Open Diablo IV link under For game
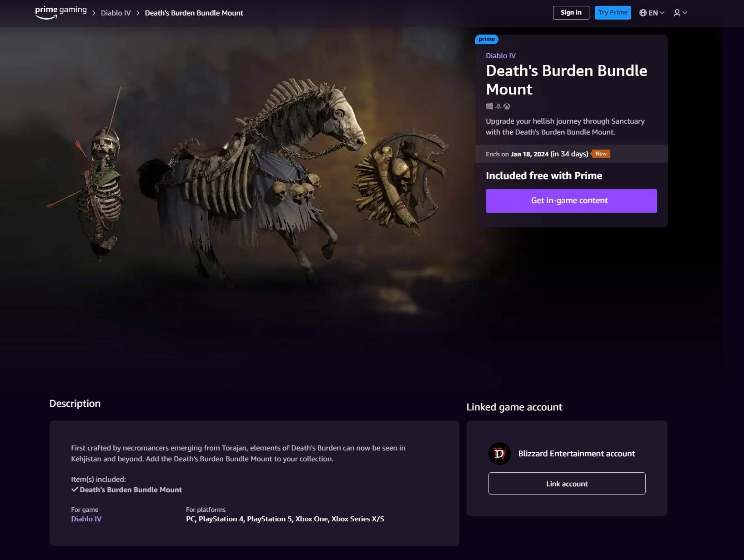Screen dimensions: 744x560 pos(86,519)
